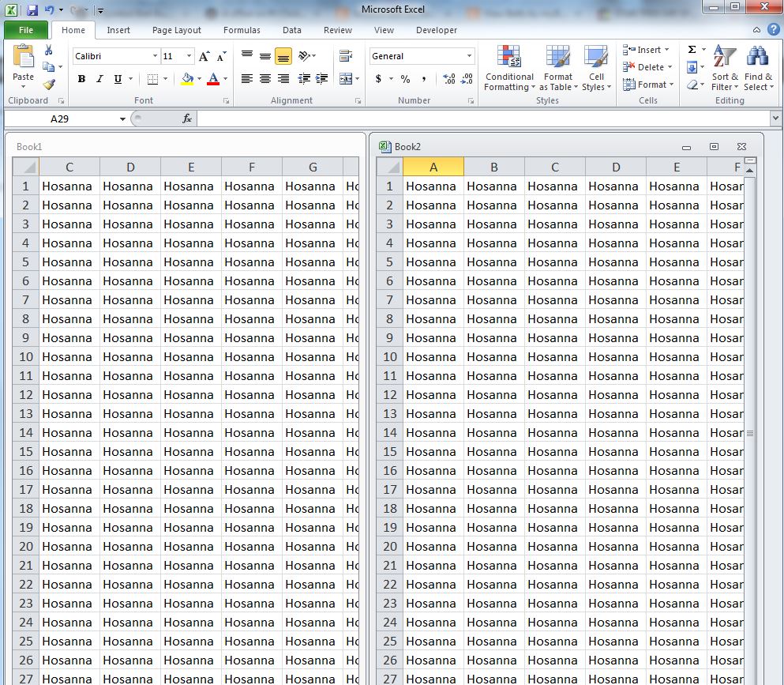Apply bold formatting
Screen dimensions: 784x685
tap(81, 79)
